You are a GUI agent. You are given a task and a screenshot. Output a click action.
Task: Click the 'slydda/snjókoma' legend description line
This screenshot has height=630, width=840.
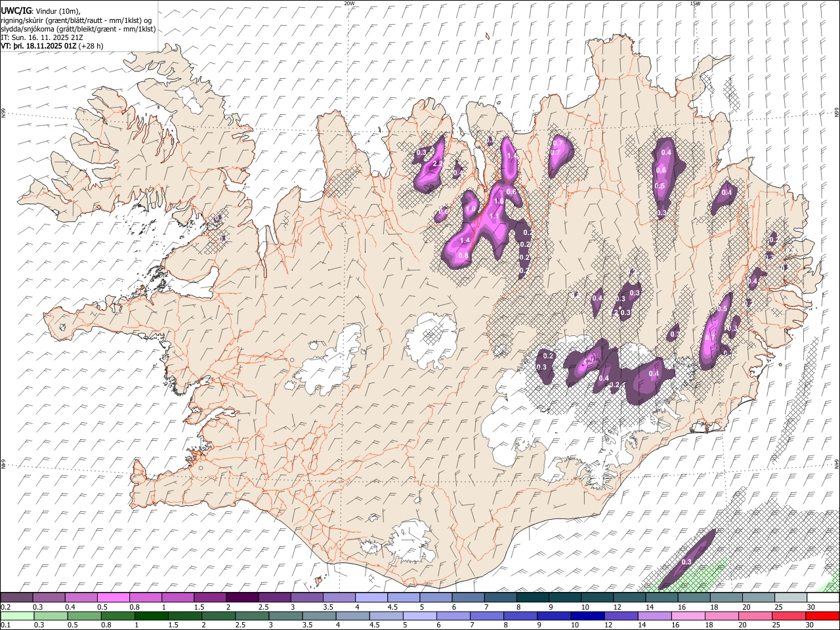[78, 29]
